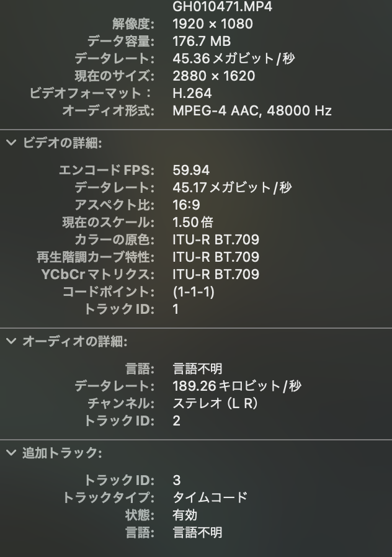This screenshot has width=392, height=557.
Task: Select the 189.26 キロビット/秒 audio data rate
Action: click(x=237, y=386)
